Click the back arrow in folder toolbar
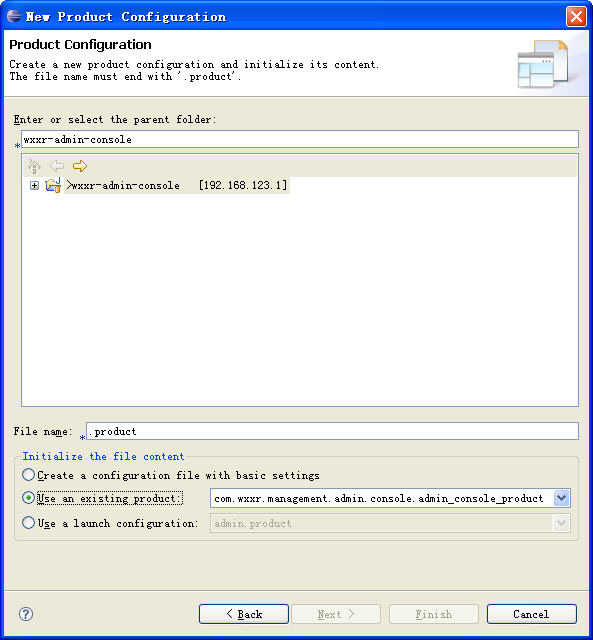This screenshot has height=640, width=593. (x=57, y=166)
